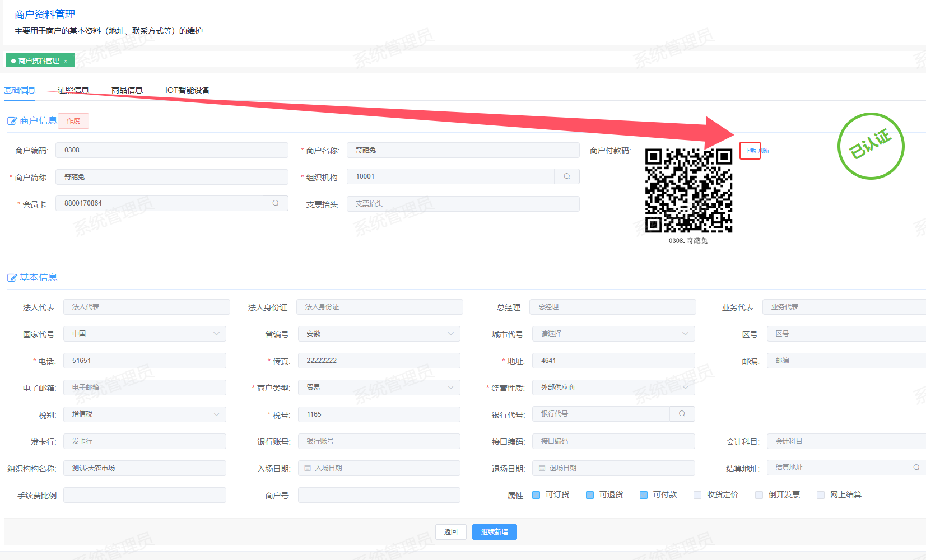926x560 pixels.
Task: Click the 会员卡 input with 8800170864
Action: pyautogui.click(x=159, y=203)
